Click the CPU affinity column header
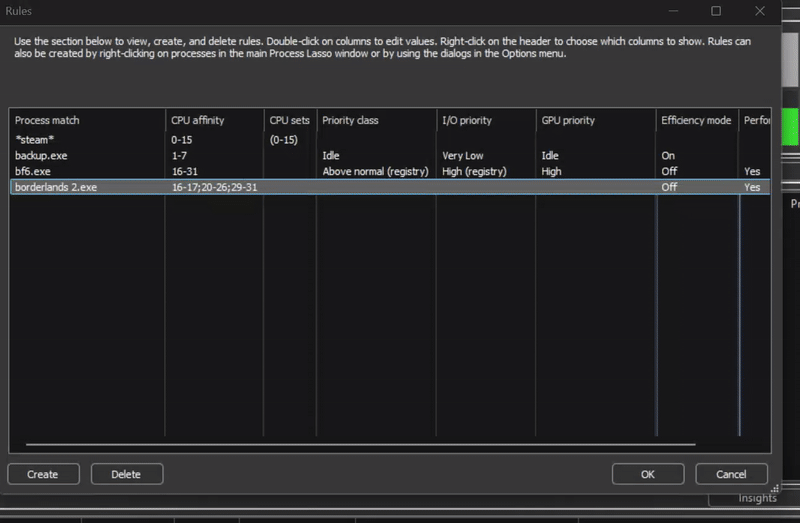The height and width of the screenshot is (523, 800). click(x=198, y=120)
